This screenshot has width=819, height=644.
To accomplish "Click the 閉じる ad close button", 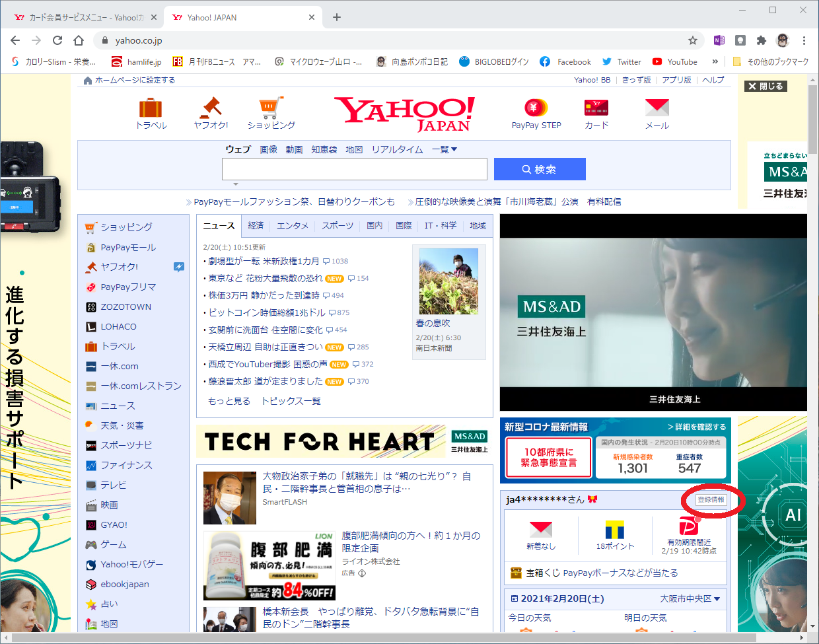I will tap(766, 86).
